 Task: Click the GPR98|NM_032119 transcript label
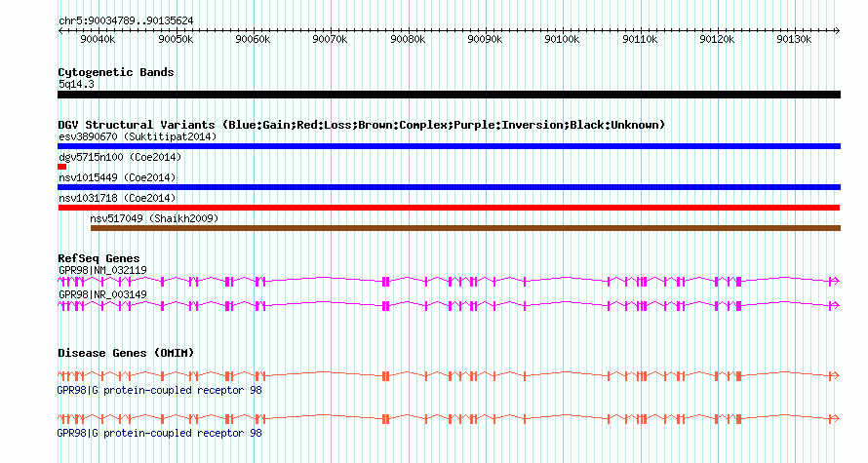click(x=102, y=271)
